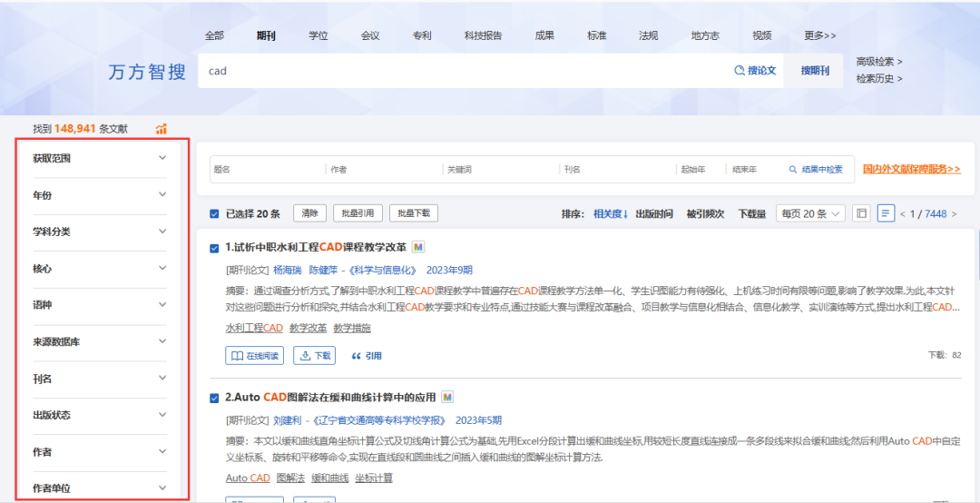Open the 科技报告 tab

[x=483, y=35]
